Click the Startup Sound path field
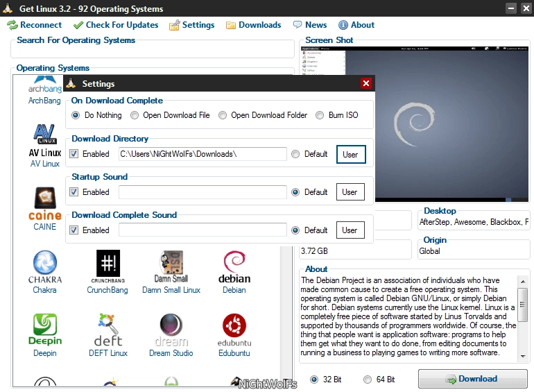 [x=203, y=192]
